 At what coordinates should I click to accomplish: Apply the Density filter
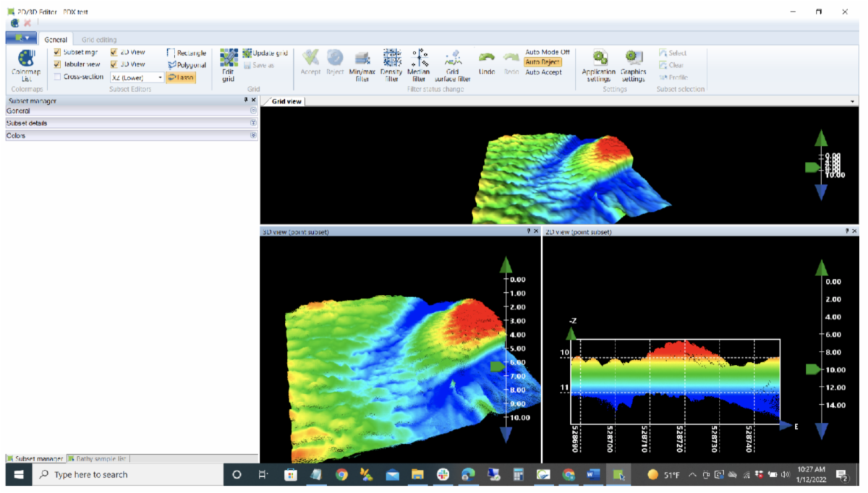(x=391, y=64)
